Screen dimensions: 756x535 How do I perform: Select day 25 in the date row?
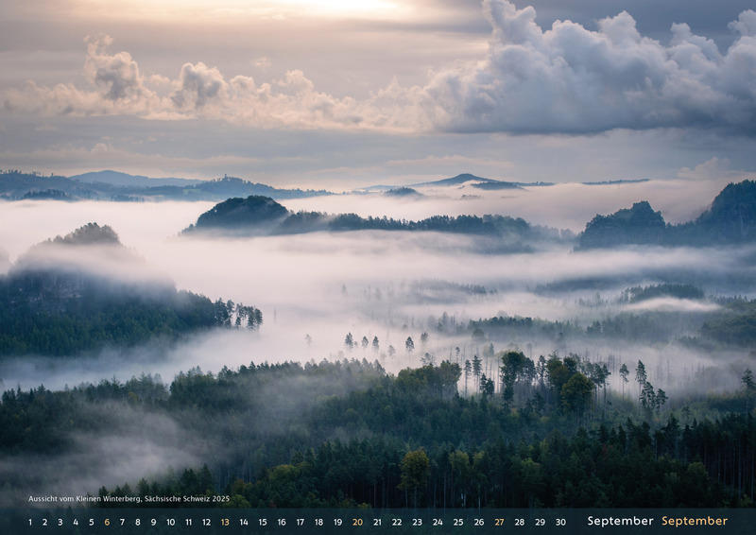[458, 522]
